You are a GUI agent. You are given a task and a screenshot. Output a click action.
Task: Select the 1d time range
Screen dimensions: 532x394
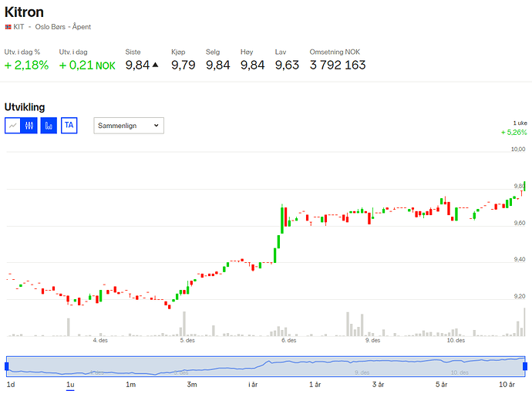11,385
